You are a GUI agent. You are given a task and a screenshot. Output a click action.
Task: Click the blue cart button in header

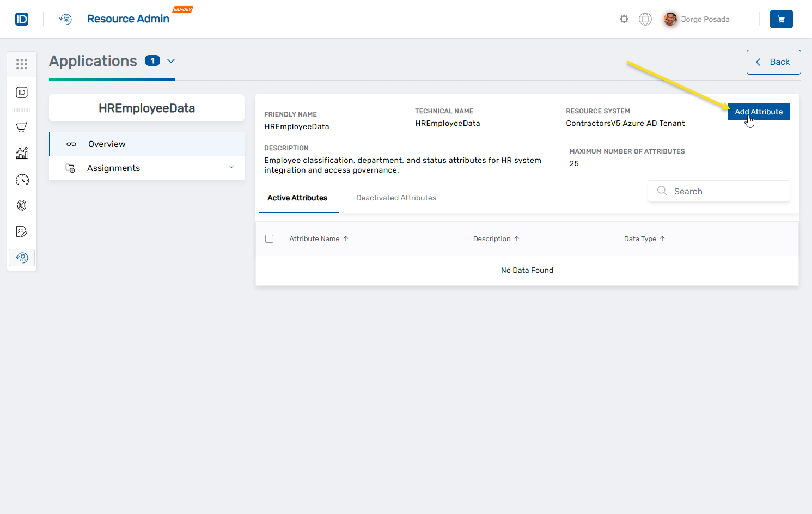(781, 19)
